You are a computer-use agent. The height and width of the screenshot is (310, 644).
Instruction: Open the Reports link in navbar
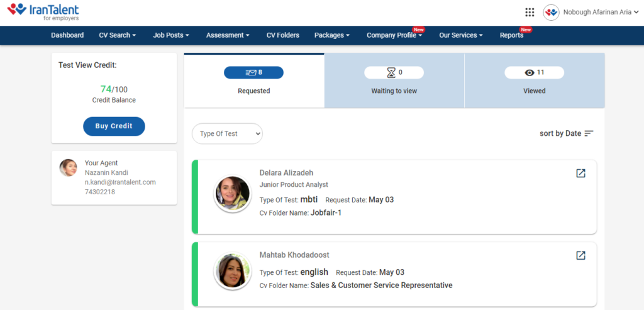click(511, 35)
